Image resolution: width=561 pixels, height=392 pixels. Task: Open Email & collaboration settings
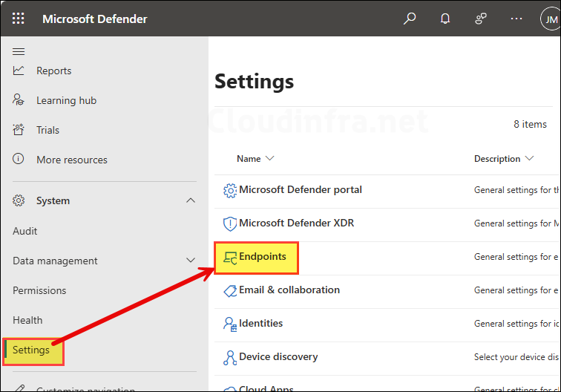pyautogui.click(x=289, y=290)
